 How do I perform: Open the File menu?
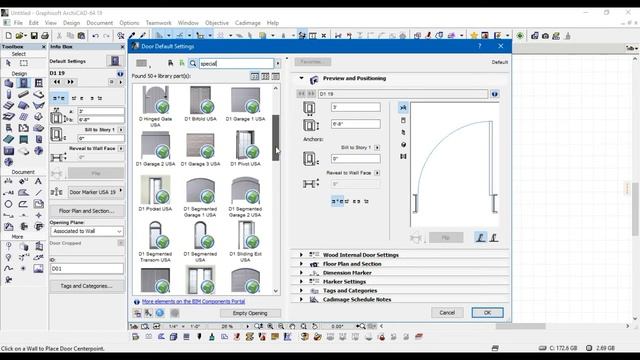(x=18, y=23)
